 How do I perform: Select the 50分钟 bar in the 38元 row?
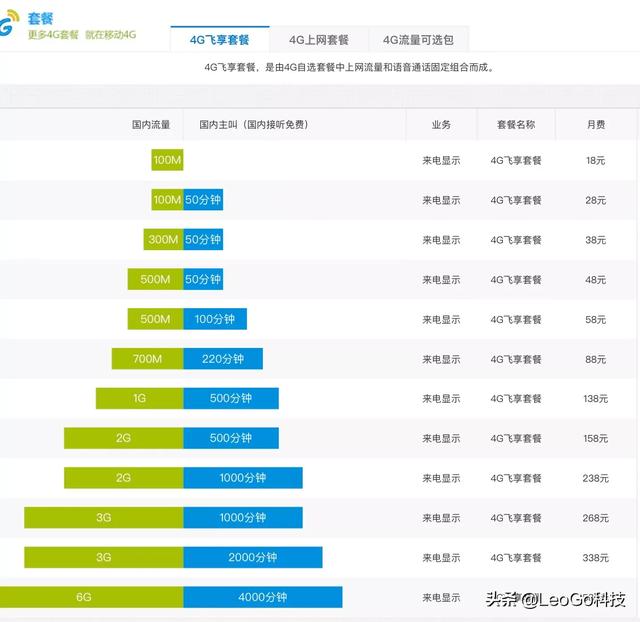(x=203, y=239)
